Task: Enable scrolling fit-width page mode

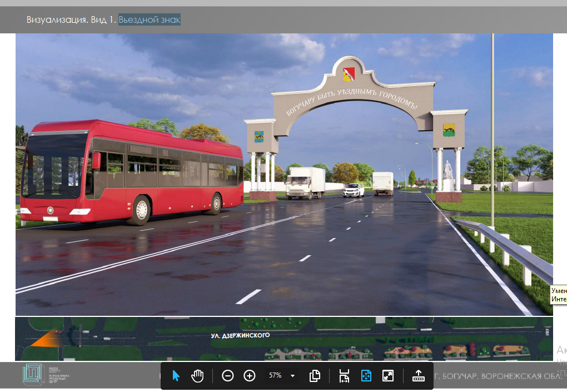Action: [x=344, y=376]
